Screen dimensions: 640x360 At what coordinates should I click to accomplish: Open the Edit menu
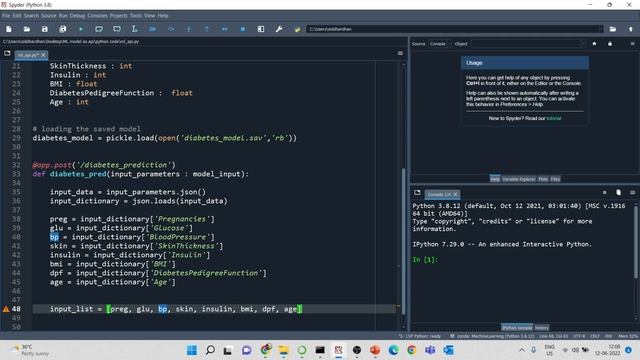pos(17,16)
